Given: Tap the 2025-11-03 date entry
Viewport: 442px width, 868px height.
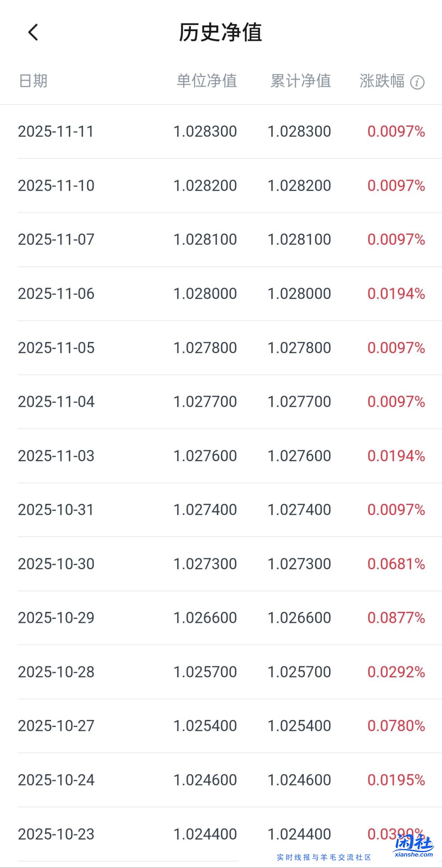Looking at the screenshot, I should point(56,456).
